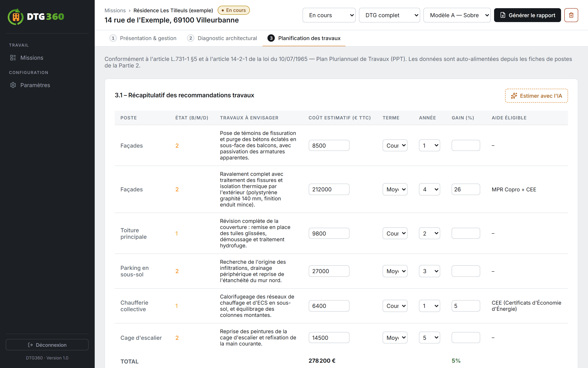Open the 'DTG complet' type dropdown
This screenshot has width=588, height=368.
(x=389, y=15)
